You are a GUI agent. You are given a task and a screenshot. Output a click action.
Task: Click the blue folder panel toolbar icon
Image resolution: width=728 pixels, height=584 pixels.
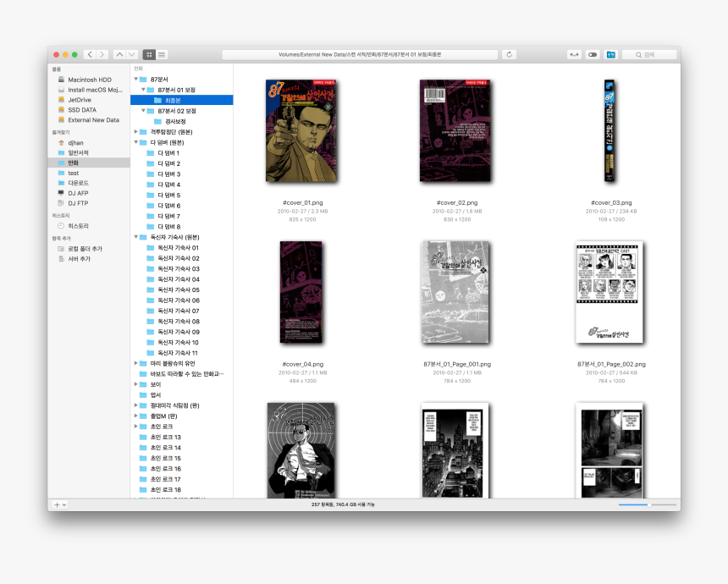610,55
